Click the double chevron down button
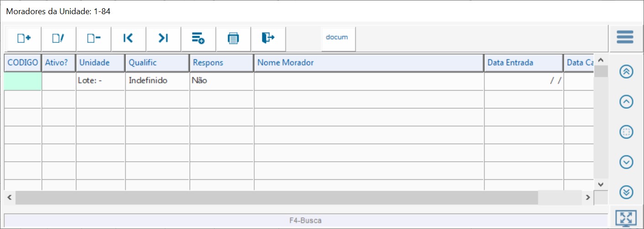 pyautogui.click(x=626, y=192)
